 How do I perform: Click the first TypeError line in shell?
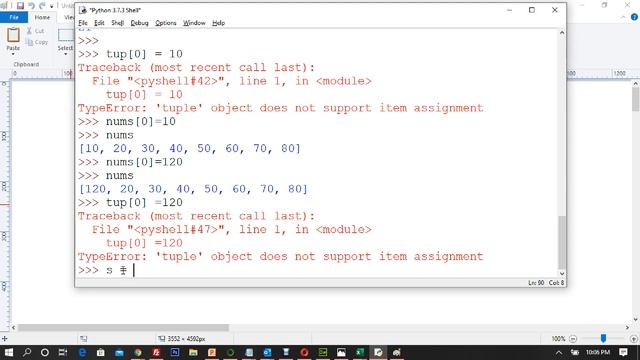pos(280,108)
